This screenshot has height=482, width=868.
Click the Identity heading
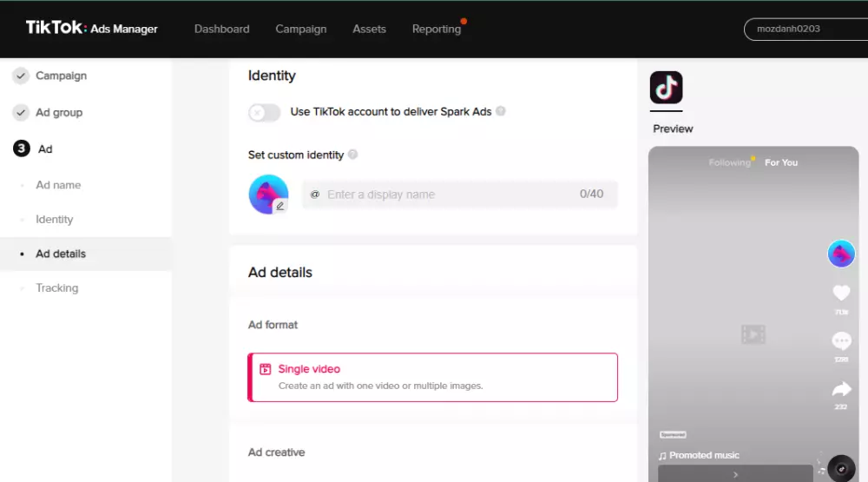(272, 76)
